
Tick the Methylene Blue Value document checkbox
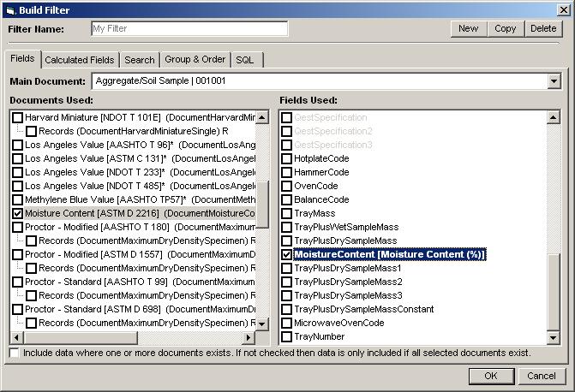tap(18, 199)
